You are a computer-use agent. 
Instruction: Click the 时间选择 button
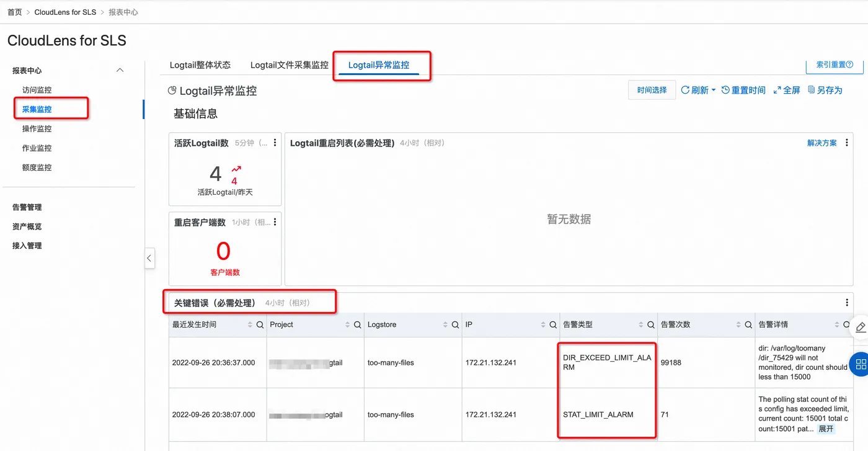click(x=652, y=90)
